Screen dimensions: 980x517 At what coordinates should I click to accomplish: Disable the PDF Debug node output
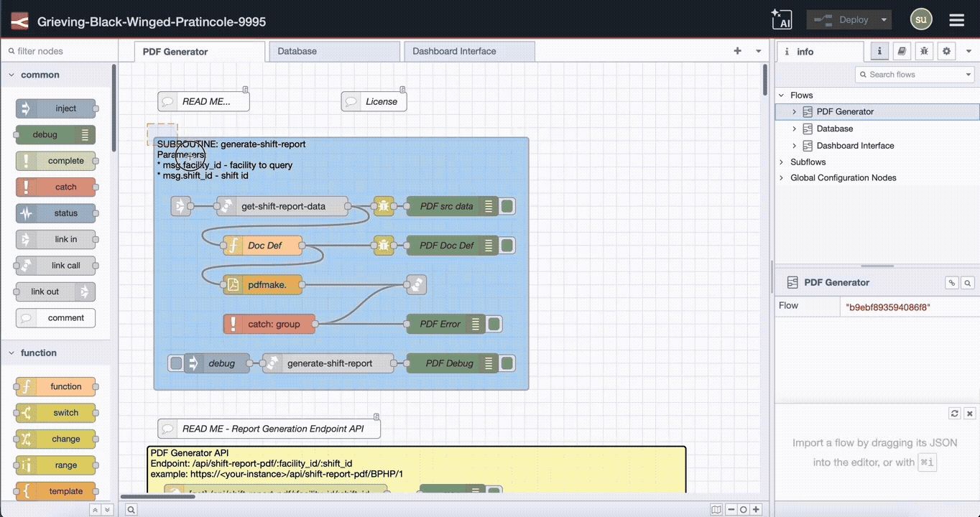click(x=507, y=363)
